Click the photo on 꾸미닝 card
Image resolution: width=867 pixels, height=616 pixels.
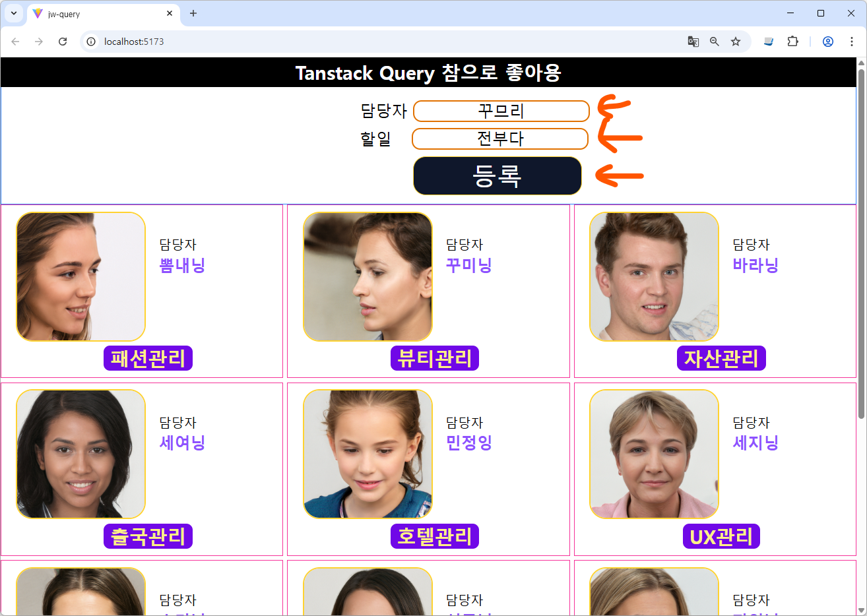click(368, 276)
